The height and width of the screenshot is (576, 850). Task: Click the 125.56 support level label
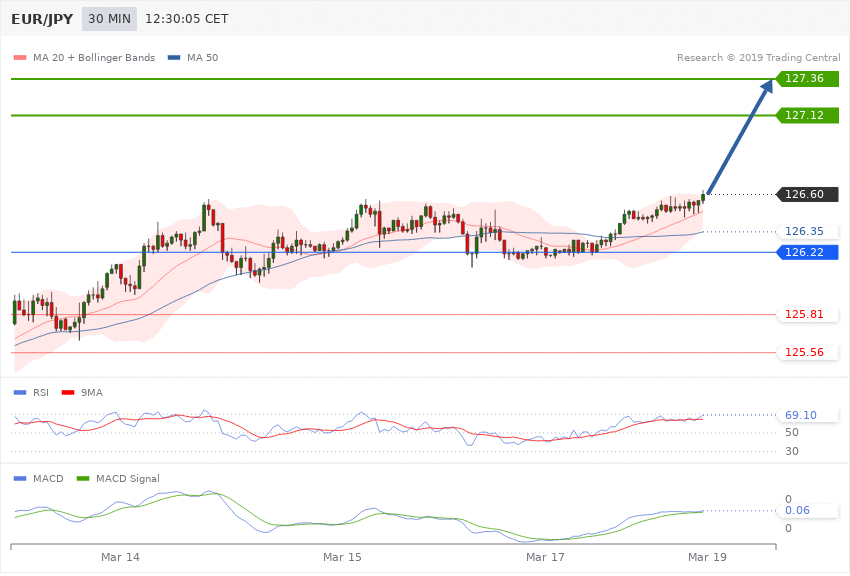[x=808, y=352]
